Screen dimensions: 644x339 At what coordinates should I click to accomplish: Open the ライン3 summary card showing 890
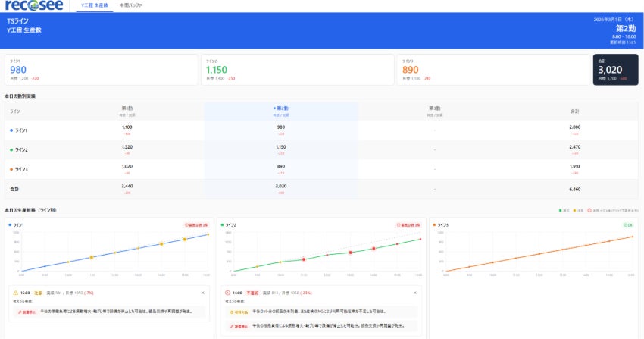coord(493,70)
